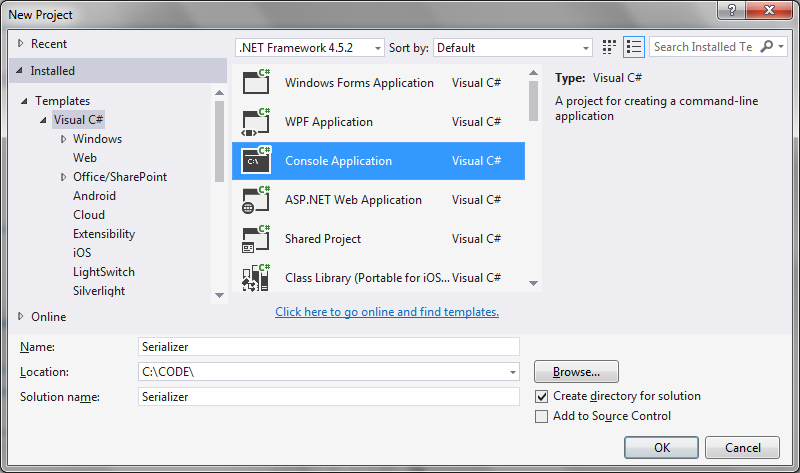Image resolution: width=800 pixels, height=473 pixels.
Task: Click the project Name input field
Action: click(x=329, y=346)
